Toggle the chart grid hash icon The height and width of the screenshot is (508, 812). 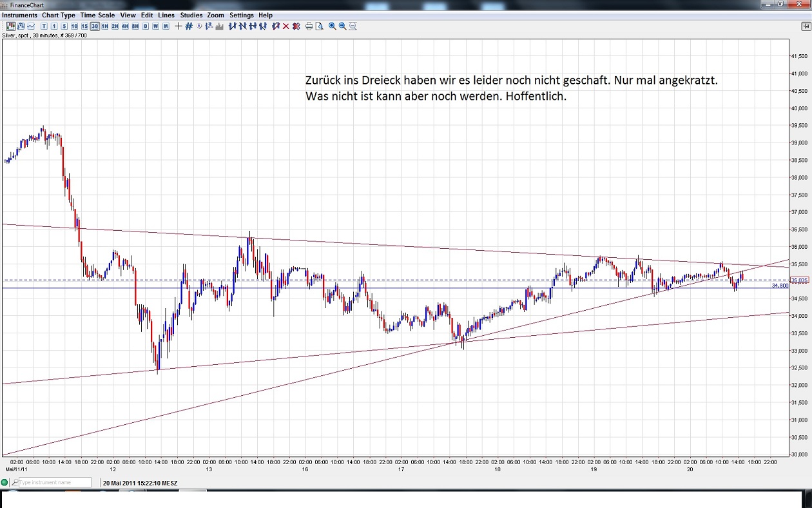[189, 26]
